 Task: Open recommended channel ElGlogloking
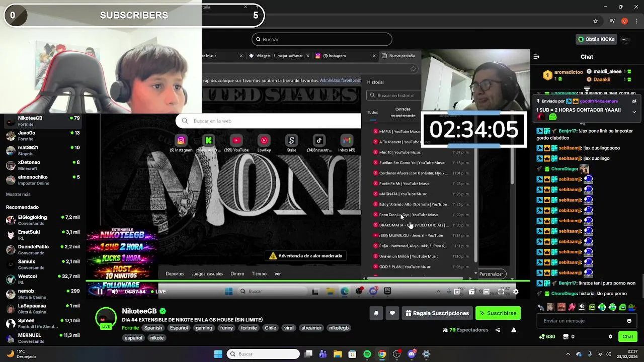point(43,220)
